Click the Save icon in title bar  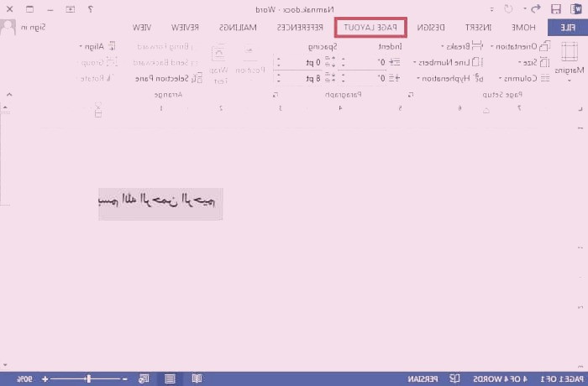(555, 8)
